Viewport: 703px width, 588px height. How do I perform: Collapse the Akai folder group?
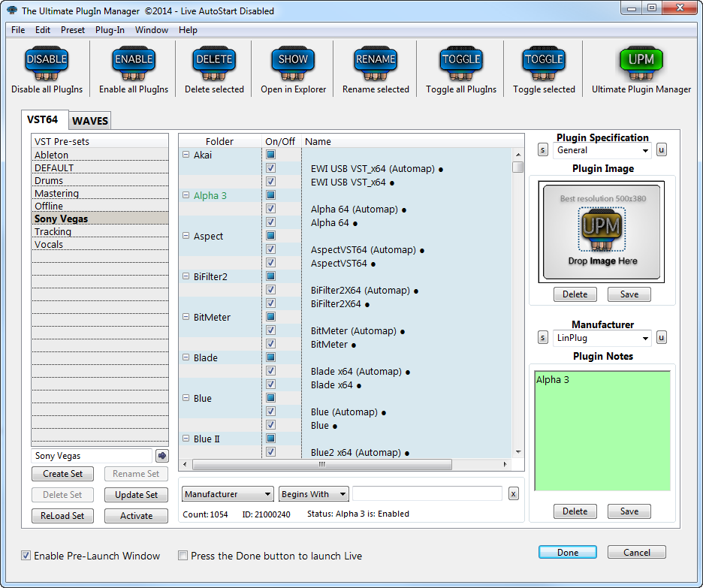pyautogui.click(x=186, y=155)
